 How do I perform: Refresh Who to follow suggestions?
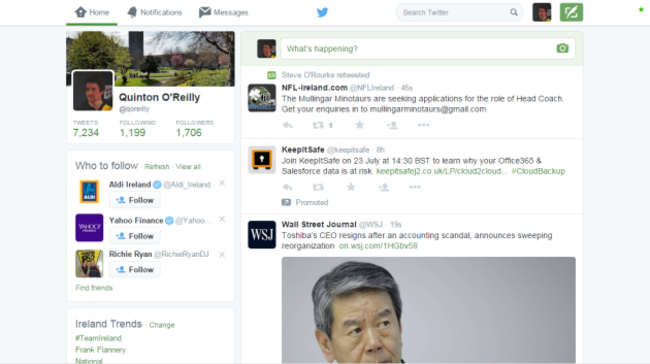157,167
